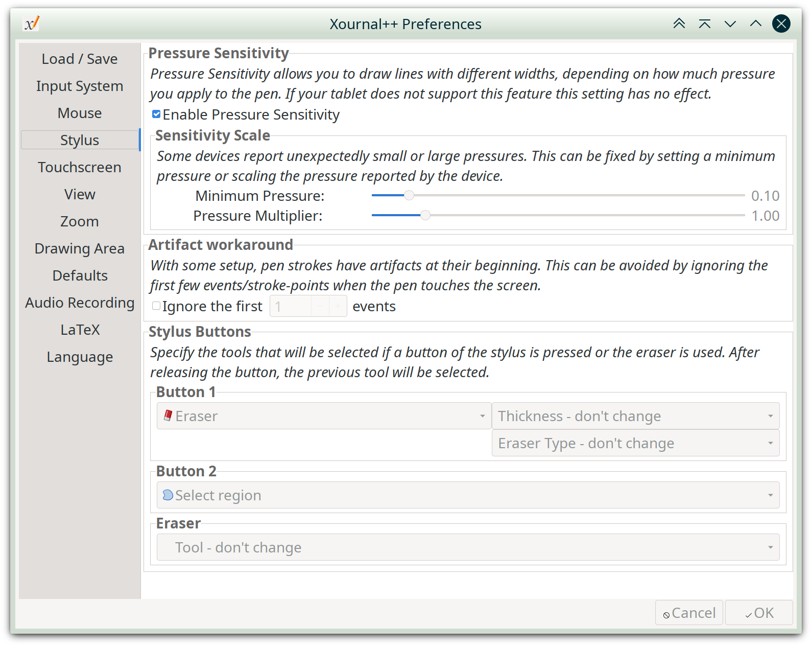Open the Thickness - don't change dropdown

[x=635, y=416]
